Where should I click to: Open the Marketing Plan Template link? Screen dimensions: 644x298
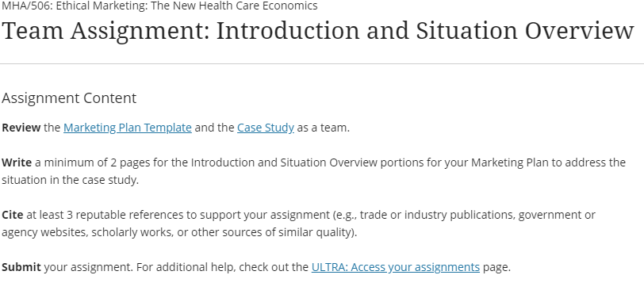click(128, 128)
